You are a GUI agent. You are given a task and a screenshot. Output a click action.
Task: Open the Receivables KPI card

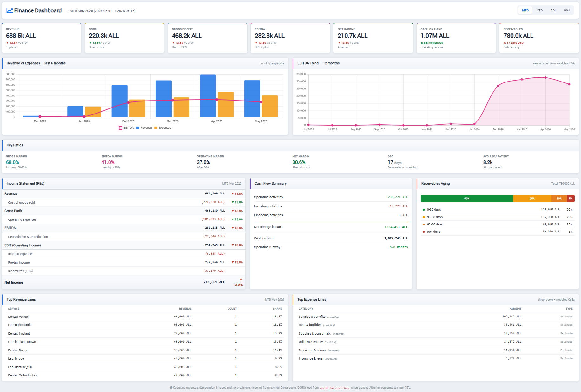click(539, 38)
